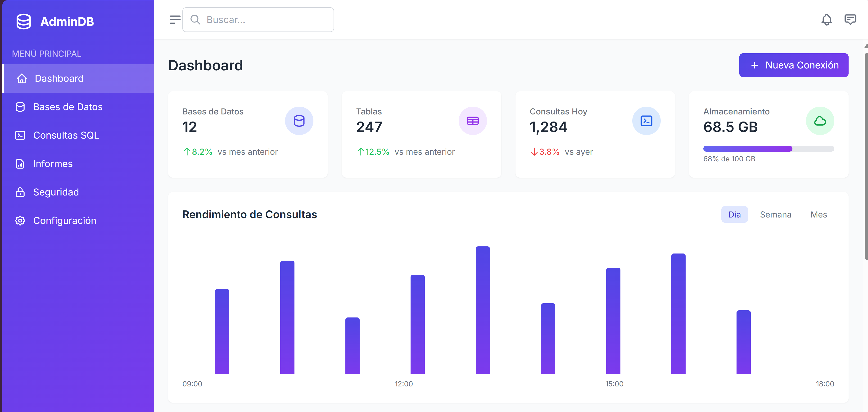Click the notifications bell icon
Image resolution: width=868 pixels, height=412 pixels.
[827, 19]
